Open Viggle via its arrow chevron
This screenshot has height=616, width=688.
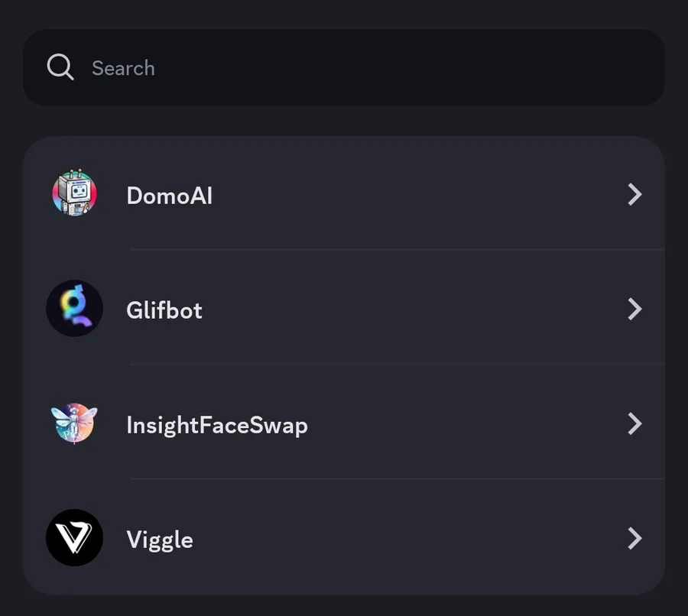coord(634,538)
